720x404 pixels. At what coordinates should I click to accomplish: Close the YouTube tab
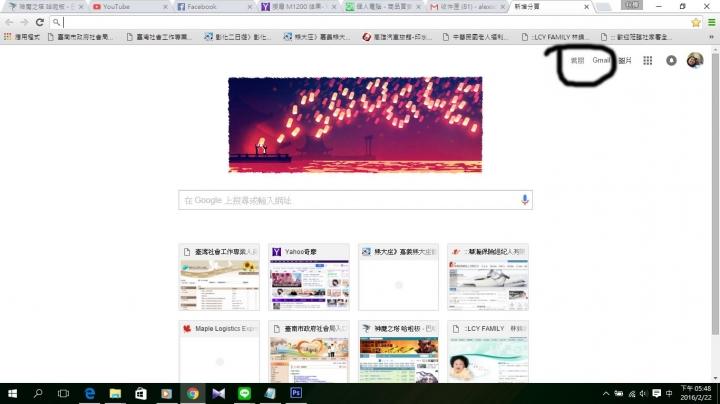click(165, 7)
